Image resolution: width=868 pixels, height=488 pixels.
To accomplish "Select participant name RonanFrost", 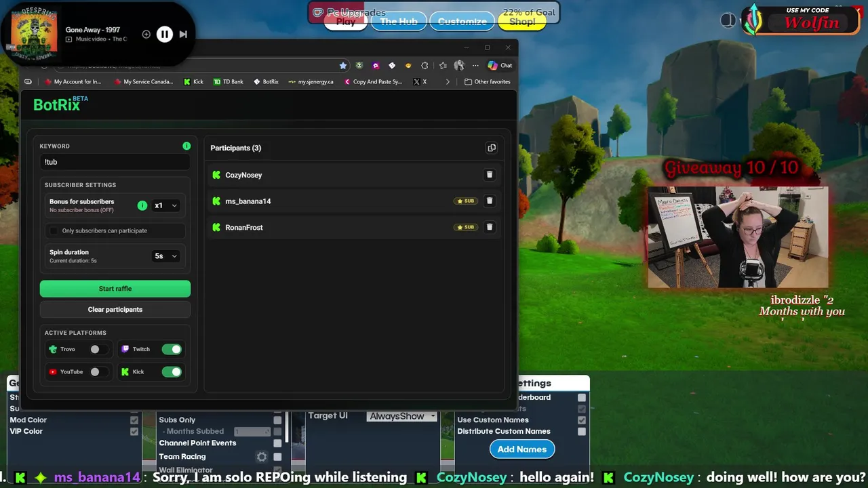I will [244, 228].
